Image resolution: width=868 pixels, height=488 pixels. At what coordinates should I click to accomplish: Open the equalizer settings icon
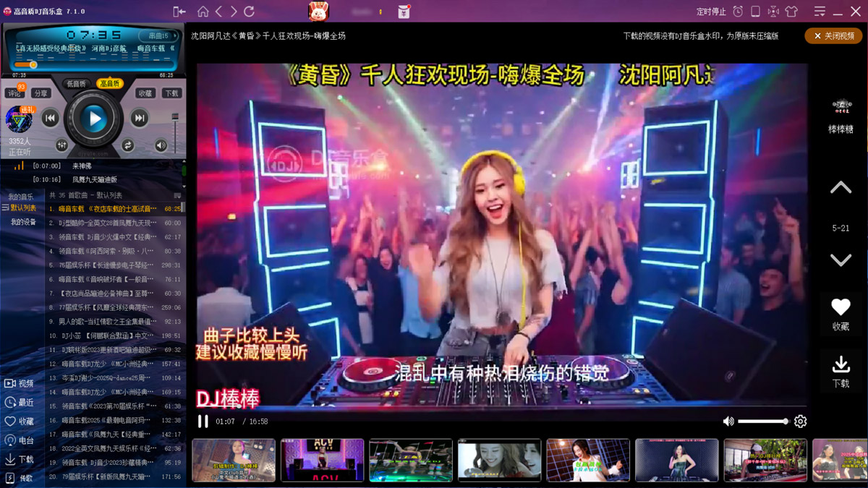[x=61, y=145]
